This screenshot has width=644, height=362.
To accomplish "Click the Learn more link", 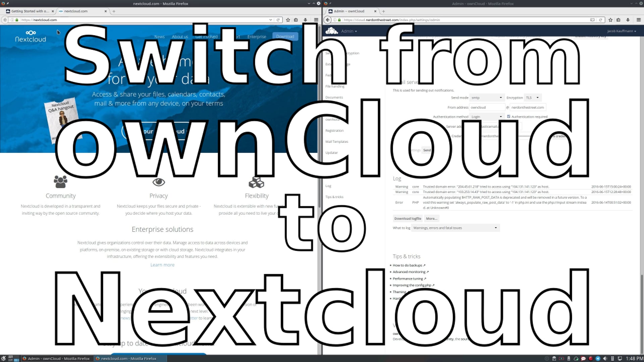I will (162, 264).
